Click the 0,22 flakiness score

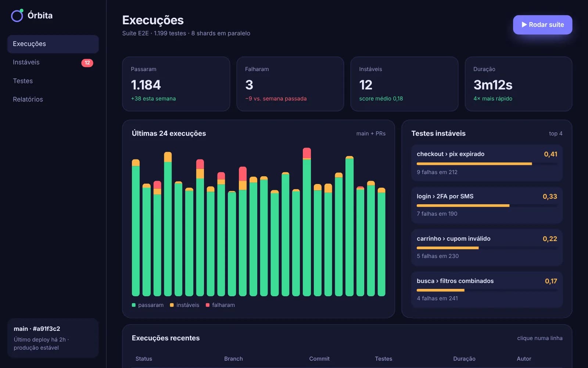[550, 239]
